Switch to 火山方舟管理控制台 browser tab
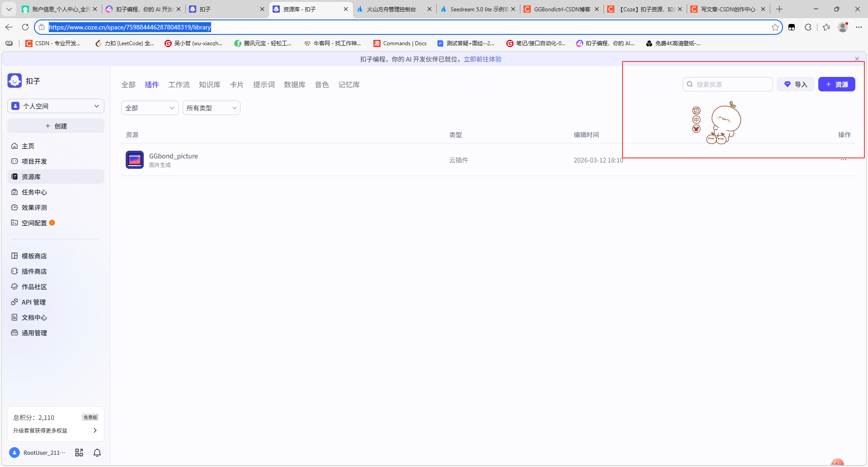 click(394, 9)
